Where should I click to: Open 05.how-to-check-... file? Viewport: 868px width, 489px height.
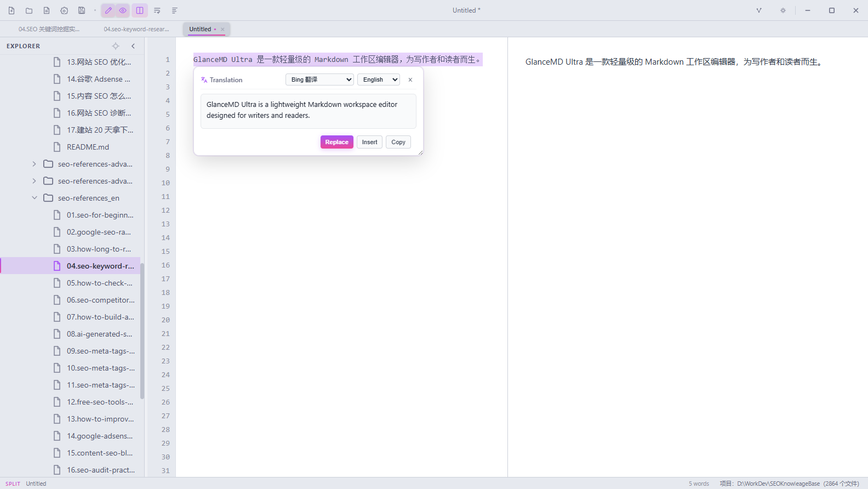[70, 283]
